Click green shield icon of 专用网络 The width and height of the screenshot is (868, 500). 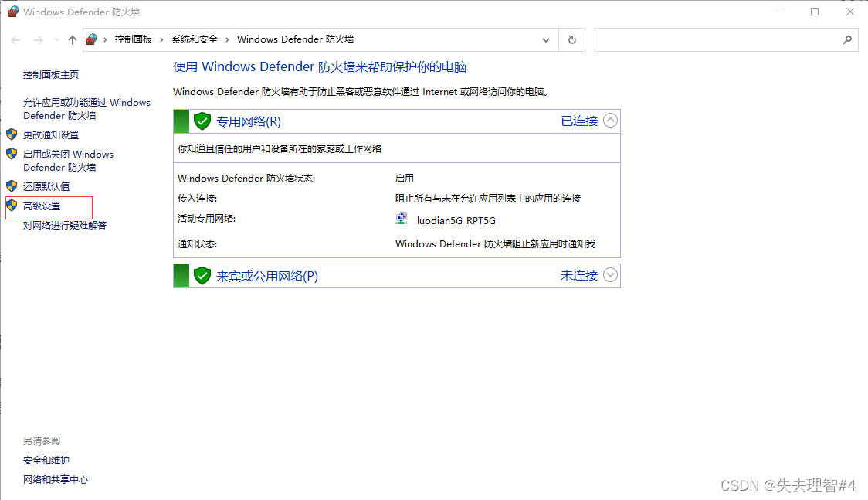(202, 121)
